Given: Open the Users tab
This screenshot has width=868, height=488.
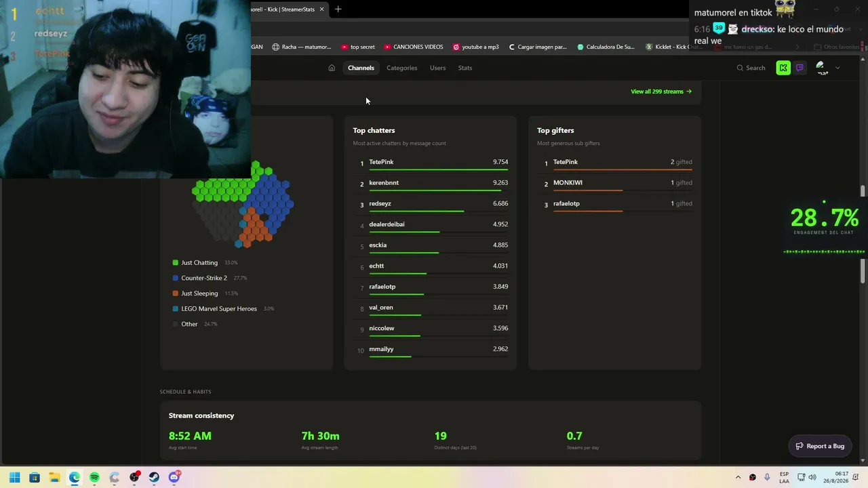Looking at the screenshot, I should pyautogui.click(x=437, y=68).
